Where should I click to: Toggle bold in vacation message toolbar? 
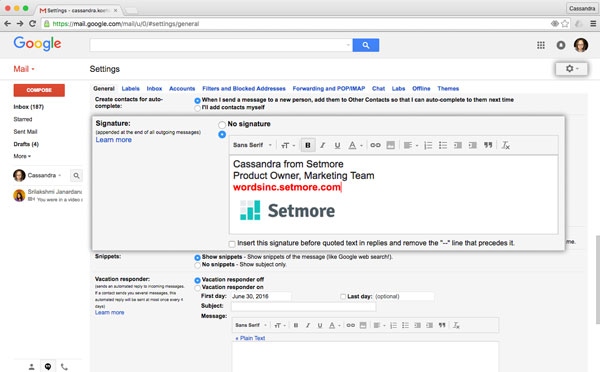(x=296, y=325)
